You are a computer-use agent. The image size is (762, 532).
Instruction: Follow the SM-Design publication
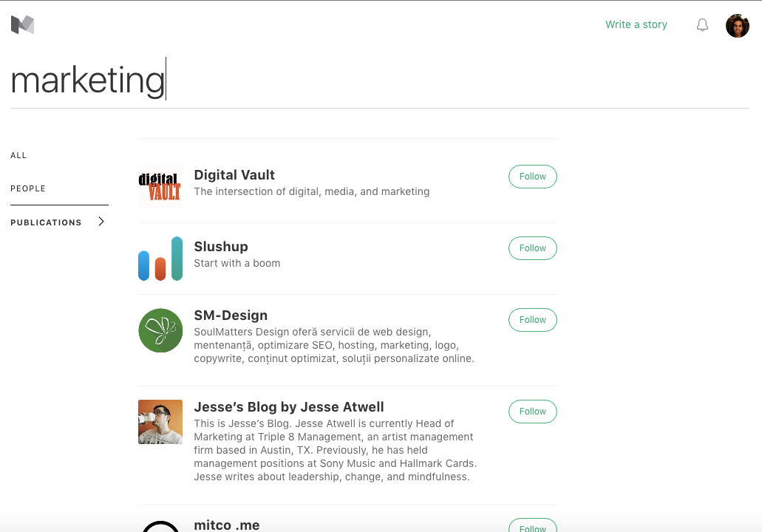click(532, 320)
